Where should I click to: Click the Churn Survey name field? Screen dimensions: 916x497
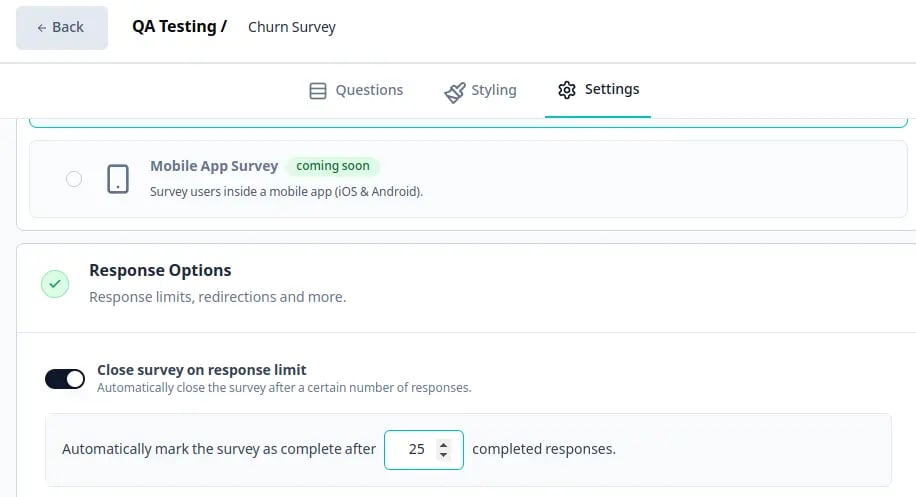pos(292,27)
